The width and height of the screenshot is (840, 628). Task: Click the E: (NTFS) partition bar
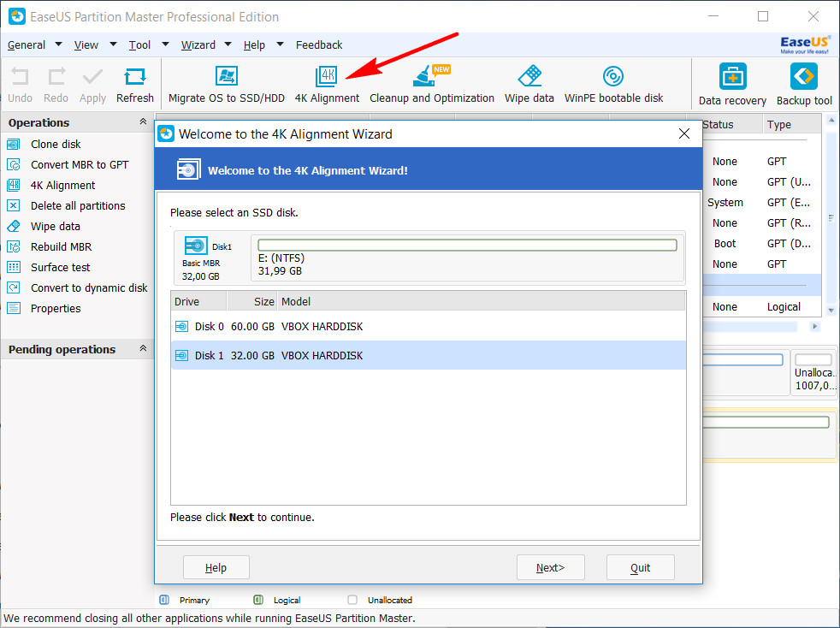467,246
